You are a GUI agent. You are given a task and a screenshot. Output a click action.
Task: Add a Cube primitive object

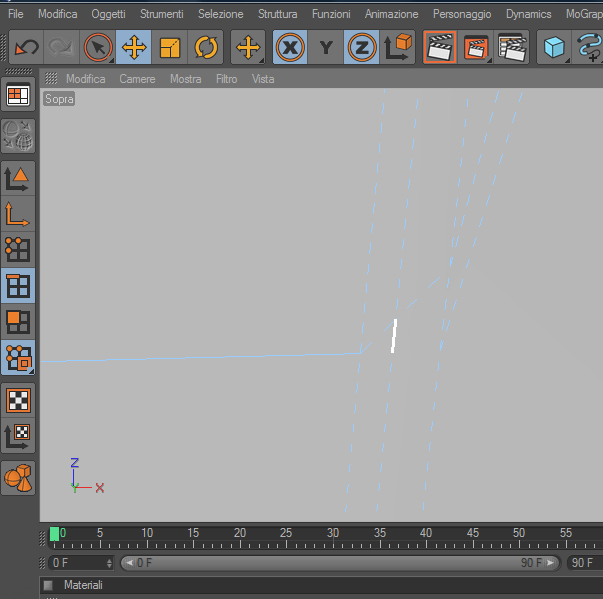[554, 48]
